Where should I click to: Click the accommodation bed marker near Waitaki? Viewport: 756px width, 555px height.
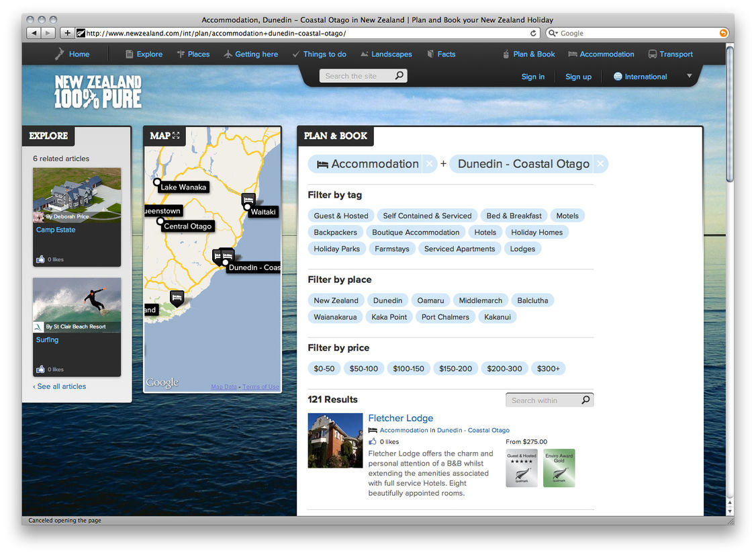click(x=248, y=200)
